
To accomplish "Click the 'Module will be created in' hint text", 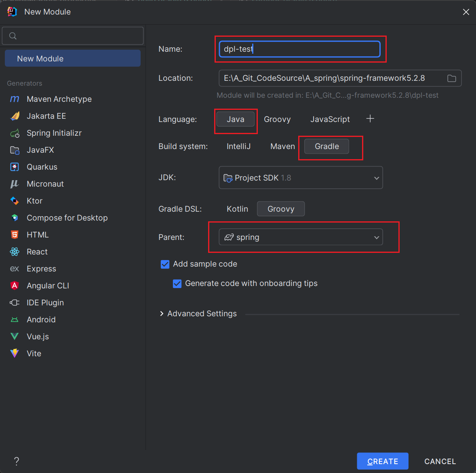I will 328,95.
